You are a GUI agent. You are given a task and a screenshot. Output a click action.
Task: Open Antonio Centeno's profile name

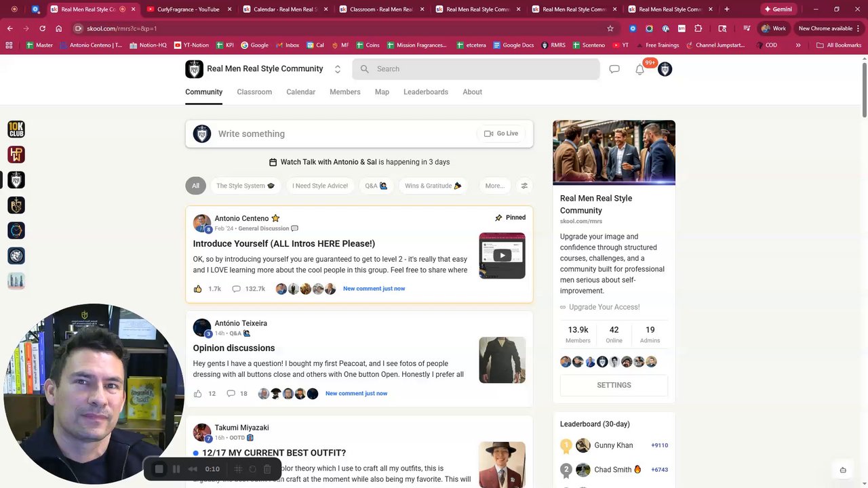tap(241, 218)
